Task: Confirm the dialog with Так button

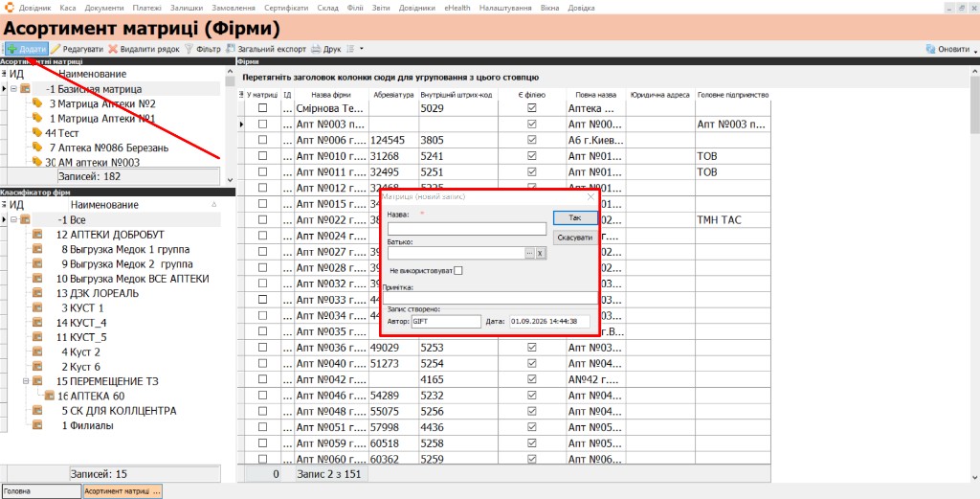Action: coord(575,217)
